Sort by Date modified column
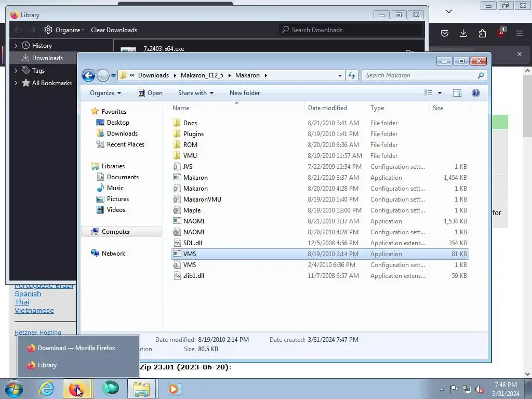The image size is (532, 399). click(x=327, y=108)
